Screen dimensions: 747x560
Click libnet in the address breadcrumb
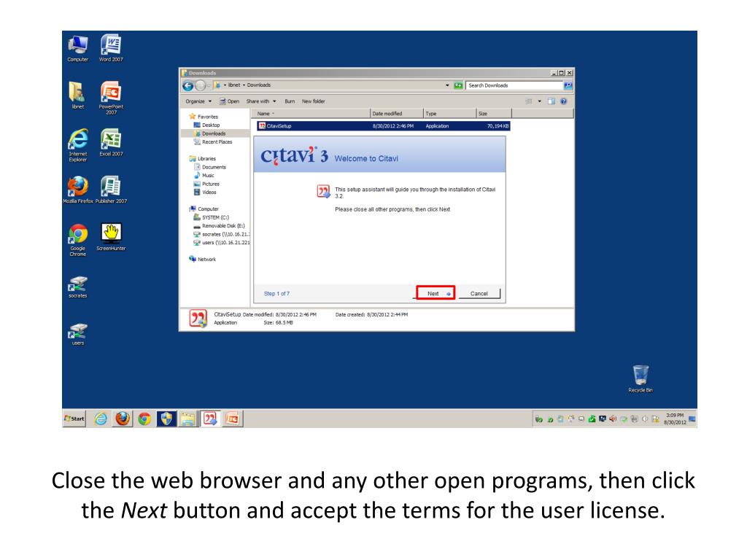click(x=234, y=85)
